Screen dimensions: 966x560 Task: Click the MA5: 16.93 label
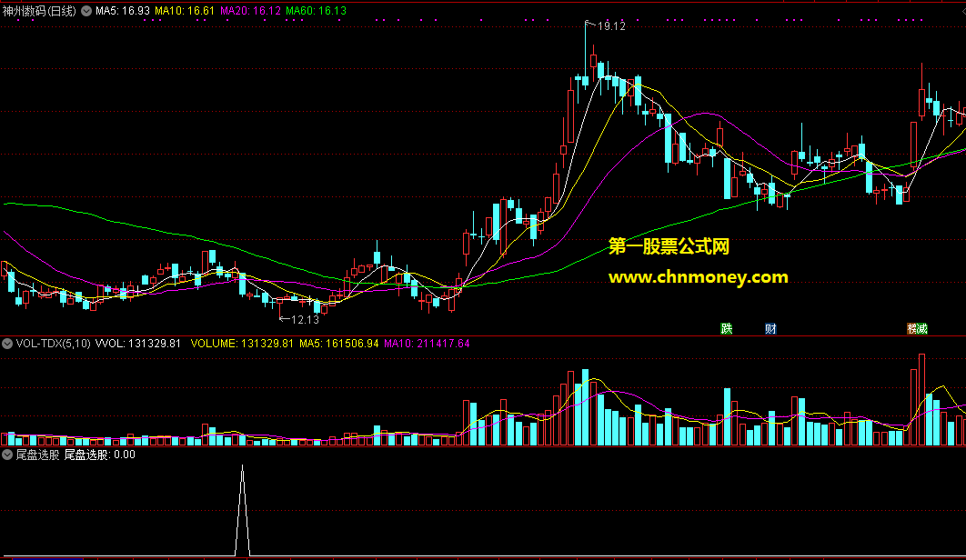(x=123, y=11)
